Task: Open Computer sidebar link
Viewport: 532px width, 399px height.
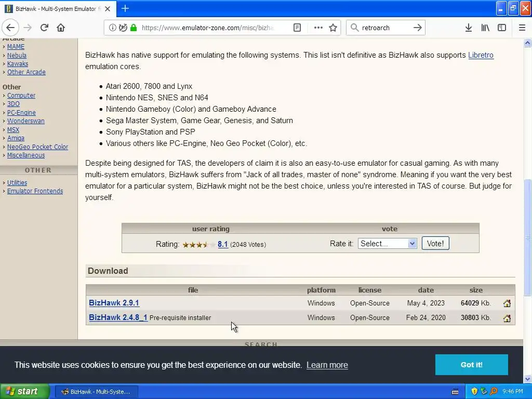Action: pos(21,96)
